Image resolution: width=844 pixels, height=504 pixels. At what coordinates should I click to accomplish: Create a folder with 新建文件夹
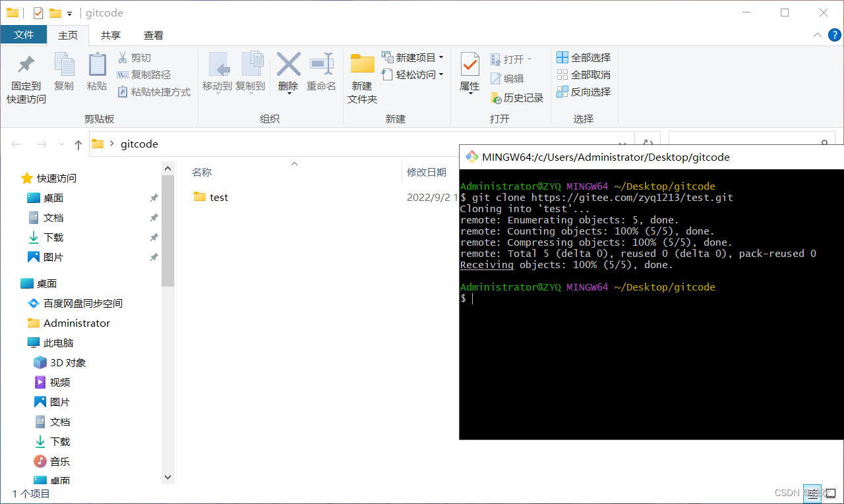click(x=362, y=78)
